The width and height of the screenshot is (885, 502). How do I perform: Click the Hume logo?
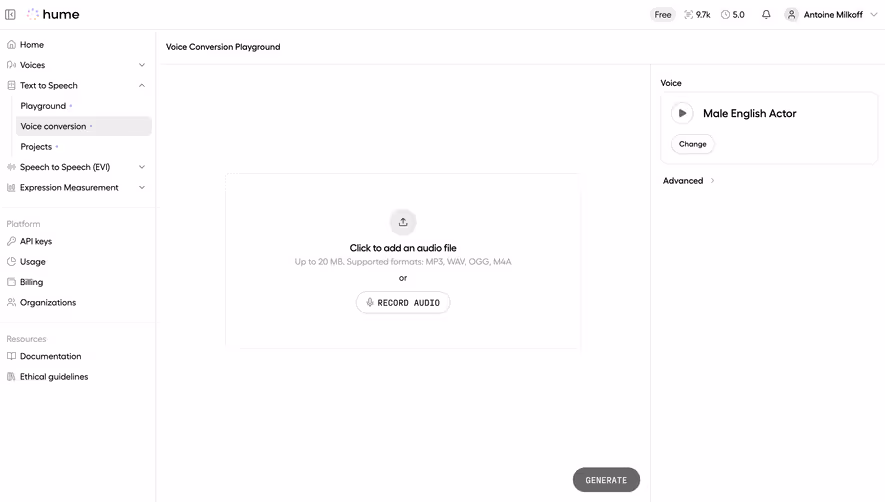pos(53,15)
